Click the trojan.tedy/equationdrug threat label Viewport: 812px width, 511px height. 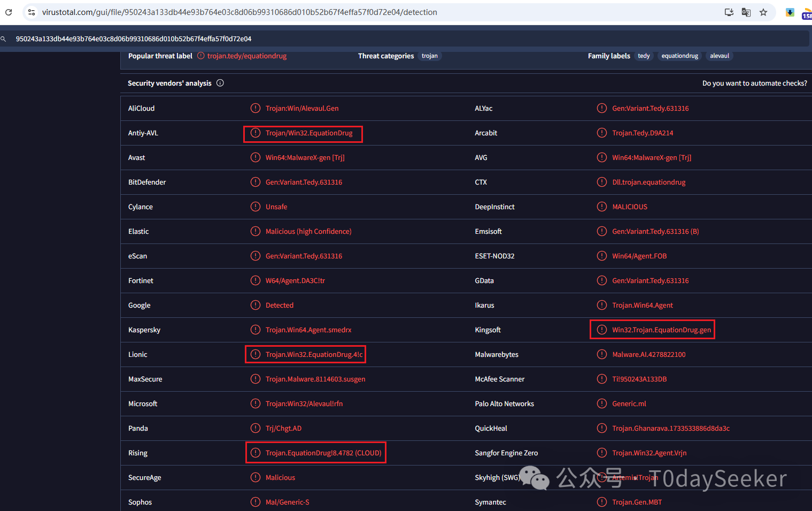click(247, 56)
